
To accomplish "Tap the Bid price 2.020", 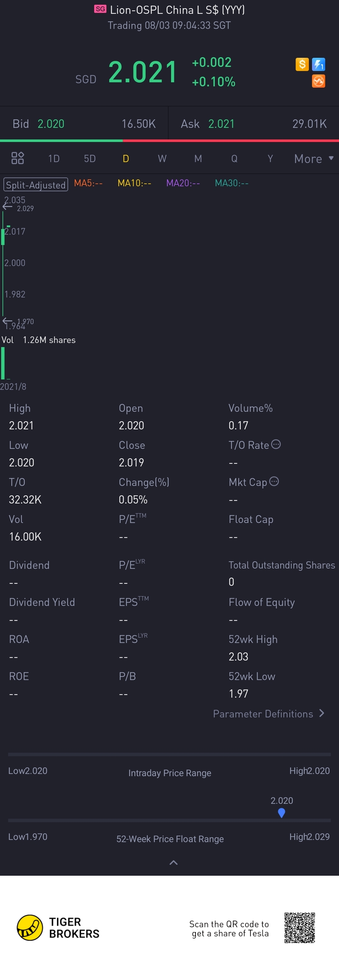I will tap(51, 124).
